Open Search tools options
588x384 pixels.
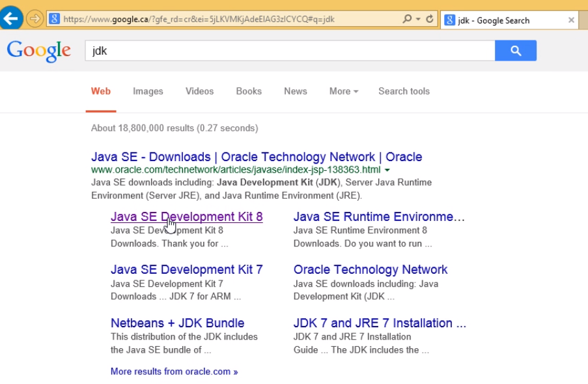pos(404,91)
